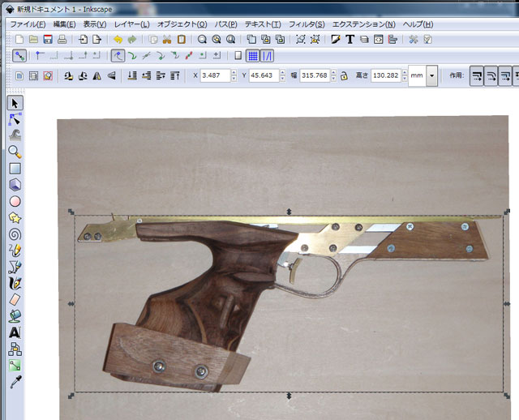Open an existing file
The image size is (519, 420).
click(x=33, y=40)
